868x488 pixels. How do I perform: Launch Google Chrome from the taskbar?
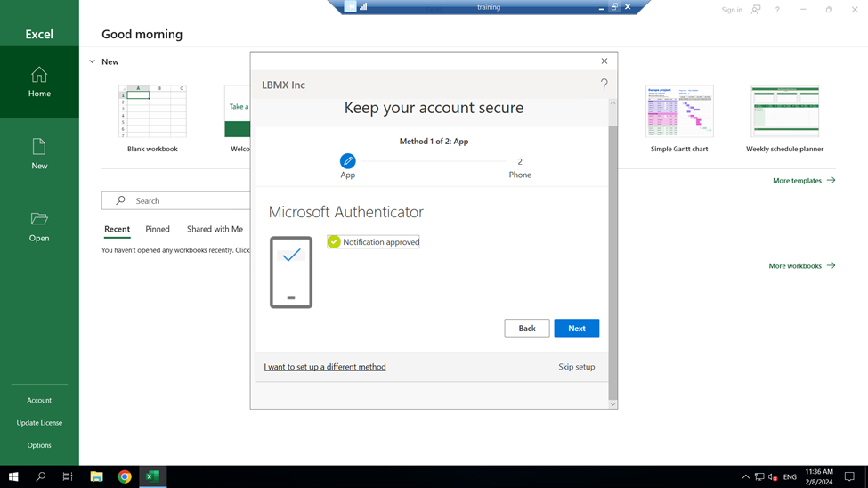click(x=125, y=476)
